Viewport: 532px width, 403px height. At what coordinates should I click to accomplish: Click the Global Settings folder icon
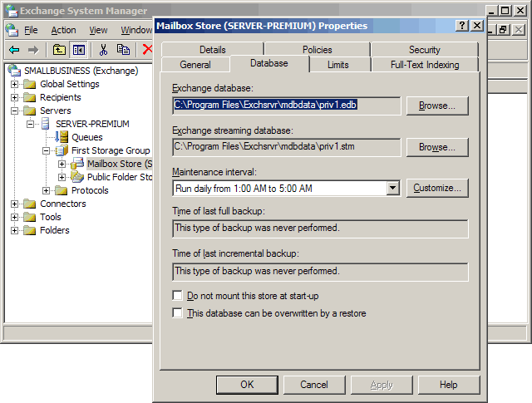[30, 84]
